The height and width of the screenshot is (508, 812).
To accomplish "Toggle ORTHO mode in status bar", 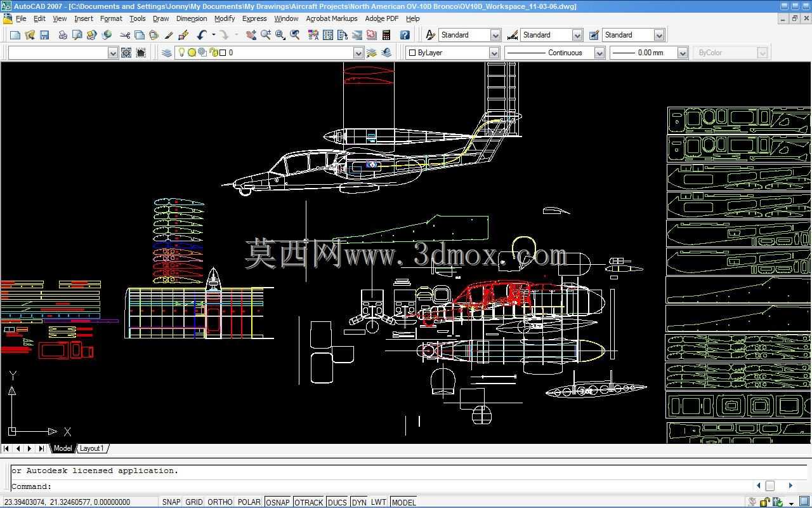I will [x=220, y=502].
